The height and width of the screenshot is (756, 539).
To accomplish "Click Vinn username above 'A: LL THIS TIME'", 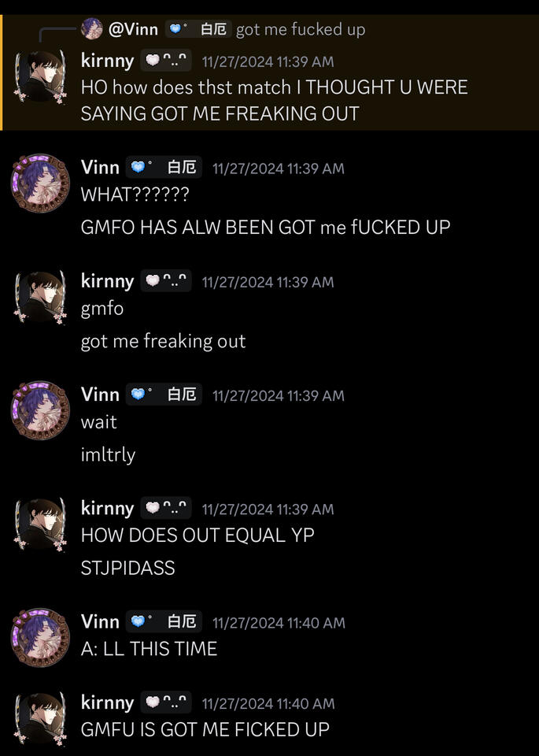I will [100, 621].
